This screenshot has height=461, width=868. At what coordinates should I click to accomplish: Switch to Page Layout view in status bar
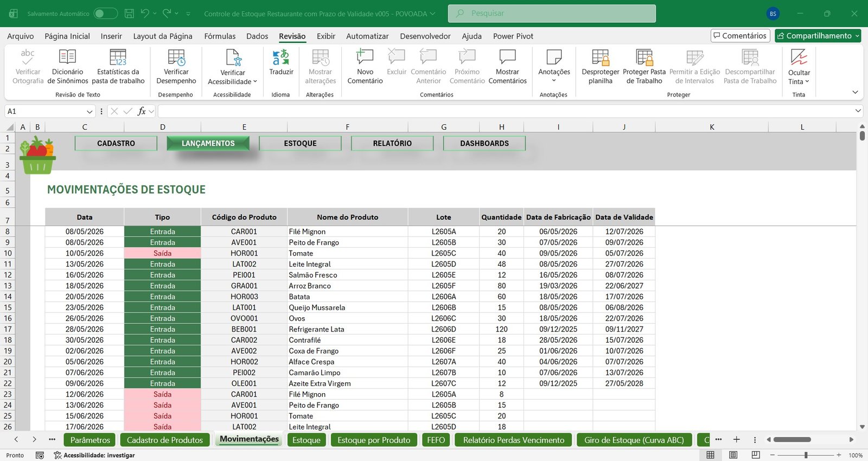[x=733, y=454]
